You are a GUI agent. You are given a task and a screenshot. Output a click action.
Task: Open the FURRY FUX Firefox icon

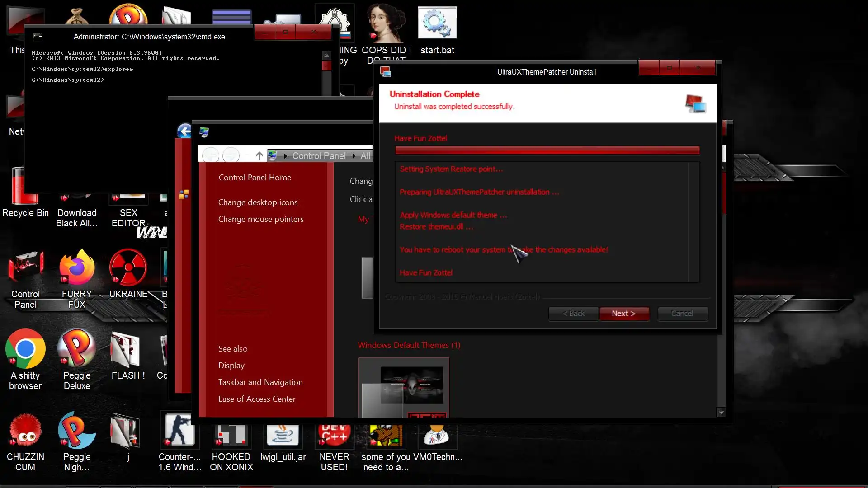(77, 267)
